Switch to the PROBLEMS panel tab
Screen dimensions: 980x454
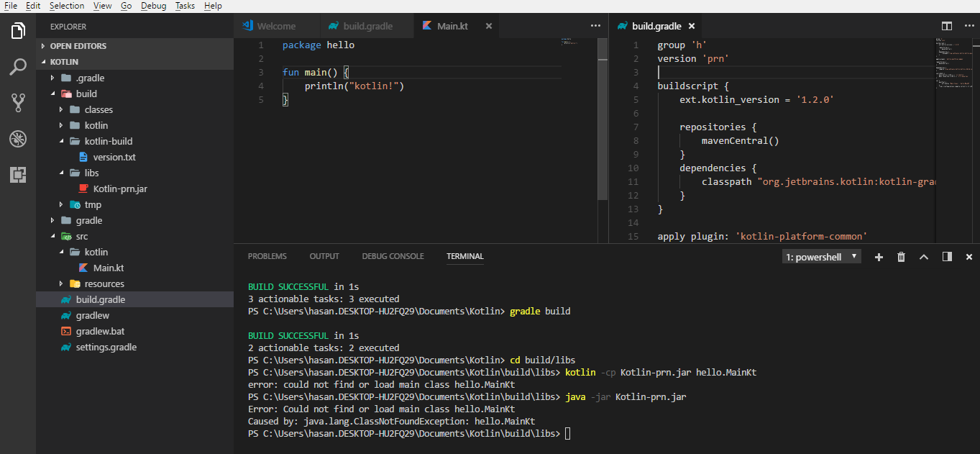[x=267, y=256]
